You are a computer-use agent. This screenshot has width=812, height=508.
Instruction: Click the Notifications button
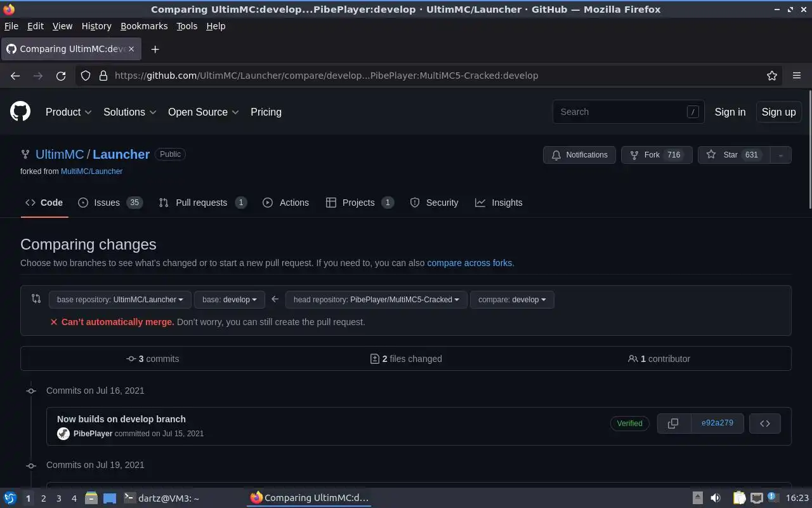coord(579,155)
